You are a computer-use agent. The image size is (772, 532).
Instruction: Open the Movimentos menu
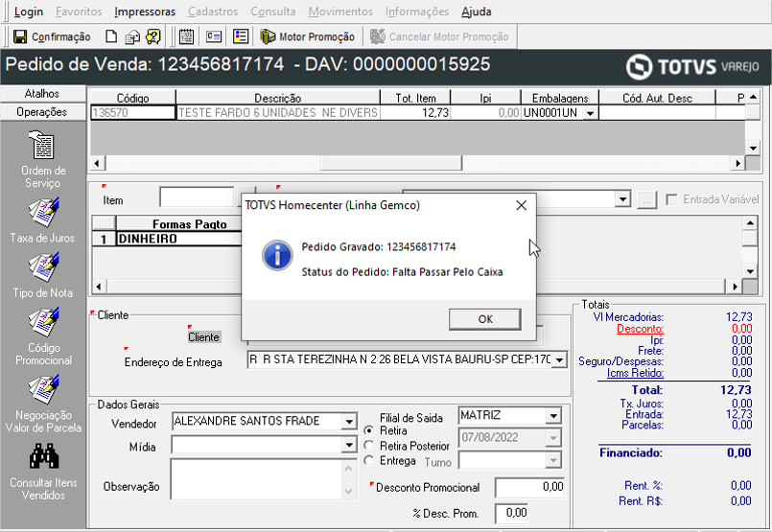(340, 12)
